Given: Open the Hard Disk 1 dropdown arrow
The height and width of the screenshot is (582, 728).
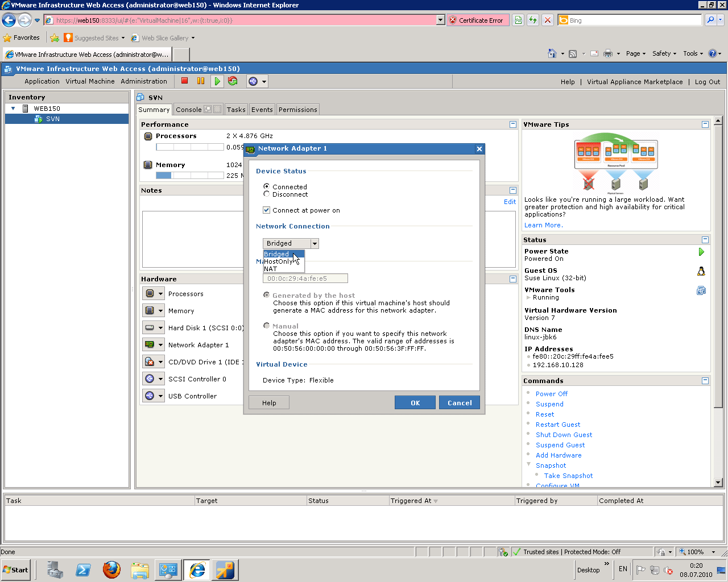Looking at the screenshot, I should (x=161, y=328).
